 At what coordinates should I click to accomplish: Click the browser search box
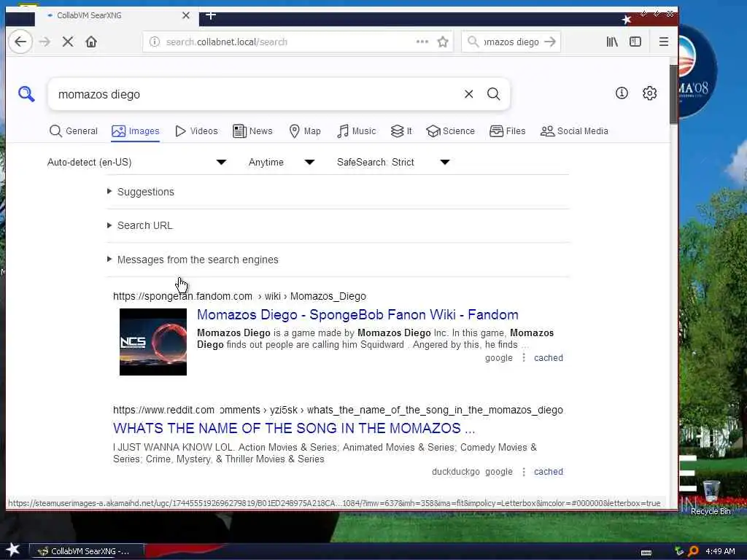[x=510, y=42]
